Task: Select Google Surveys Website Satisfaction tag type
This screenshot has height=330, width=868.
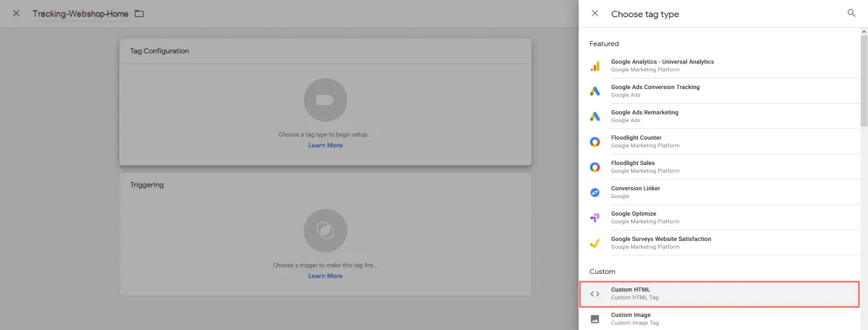Action: pos(719,243)
